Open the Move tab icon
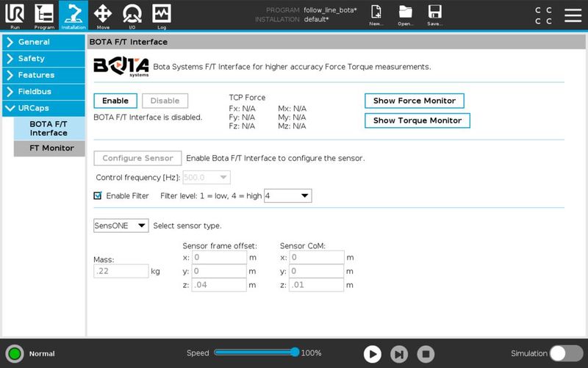This screenshot has height=368, width=588. tap(103, 15)
